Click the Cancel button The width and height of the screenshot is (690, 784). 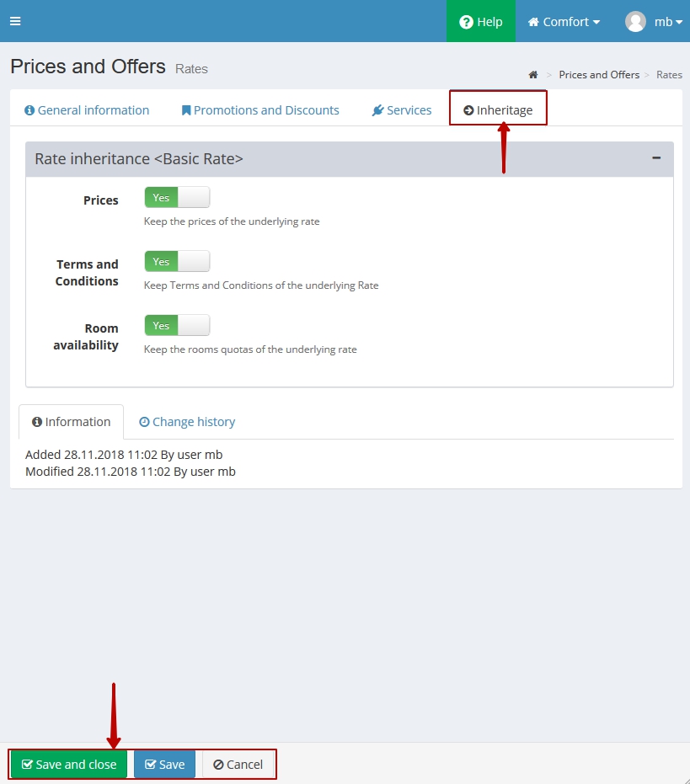238,765
